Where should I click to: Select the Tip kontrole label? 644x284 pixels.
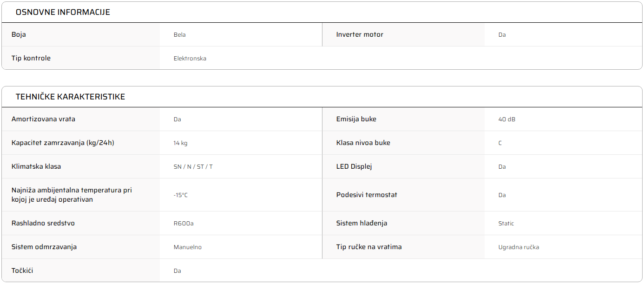tap(31, 58)
